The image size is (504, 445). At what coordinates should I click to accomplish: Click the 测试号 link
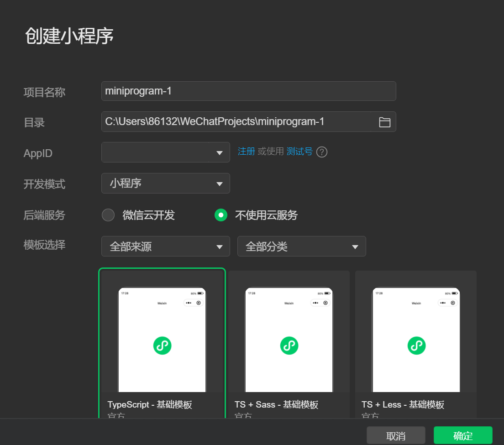click(299, 152)
